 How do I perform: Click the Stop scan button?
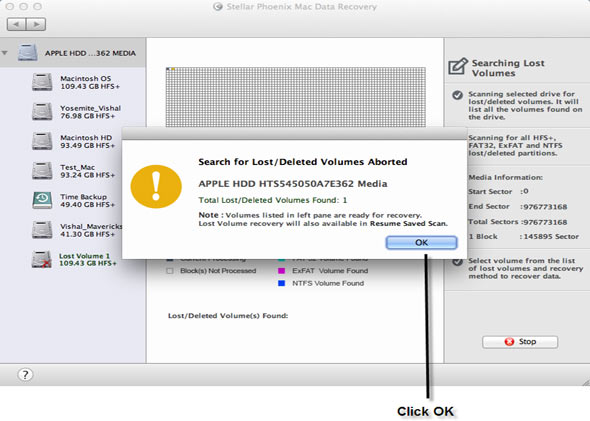click(520, 342)
